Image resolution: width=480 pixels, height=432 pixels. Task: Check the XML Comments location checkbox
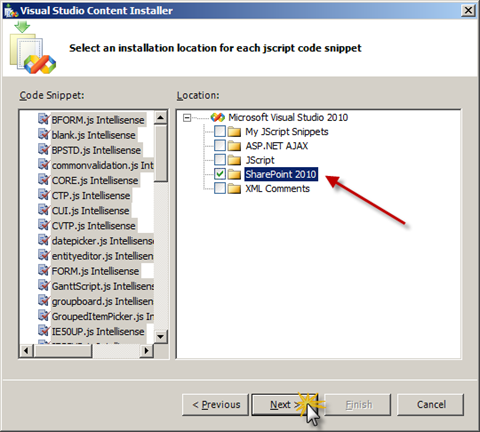click(220, 188)
